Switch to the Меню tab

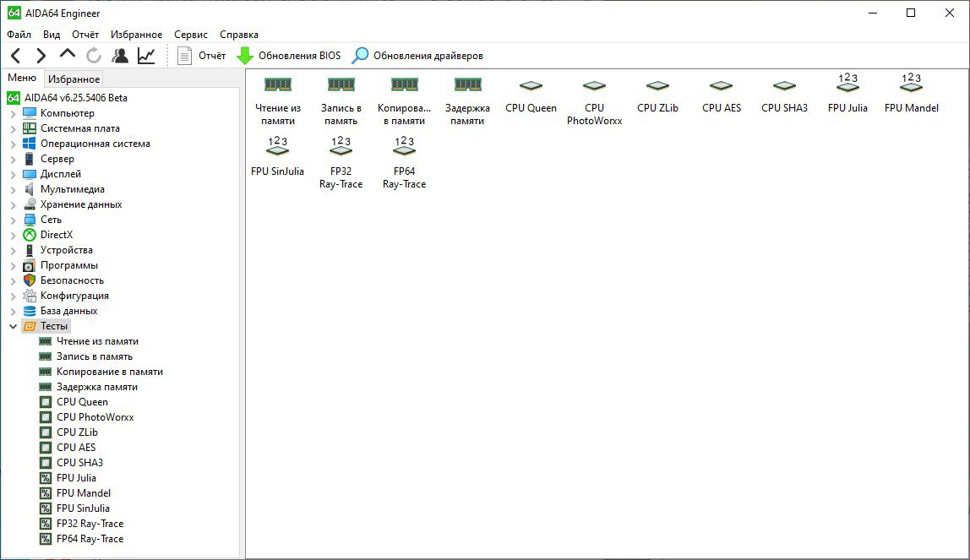22,78
